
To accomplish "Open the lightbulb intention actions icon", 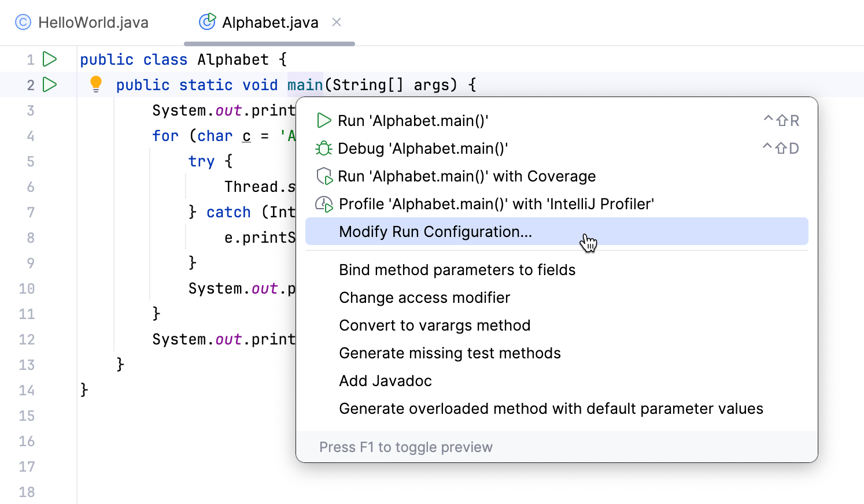I will click(95, 84).
